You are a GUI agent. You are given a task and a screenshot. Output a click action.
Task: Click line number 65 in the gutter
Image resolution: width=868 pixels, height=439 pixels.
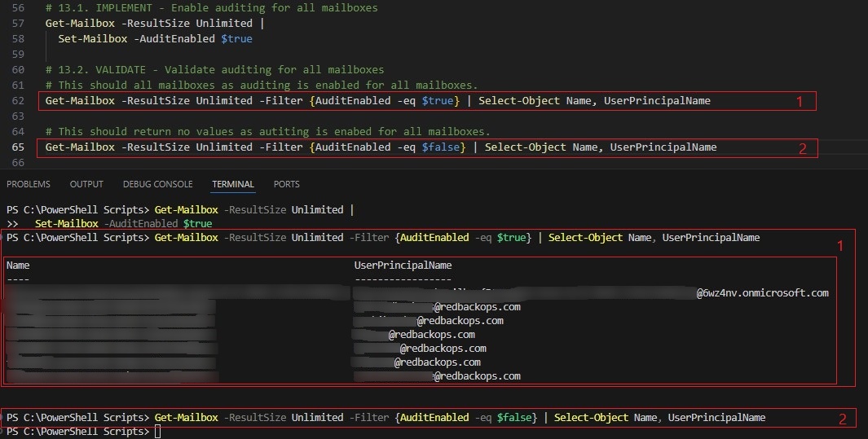tap(18, 147)
